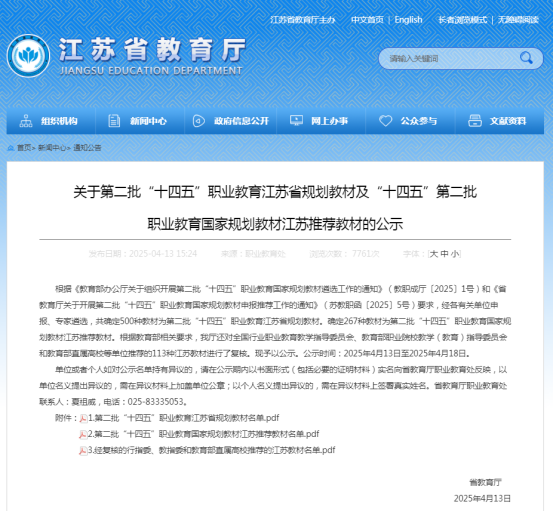This screenshot has height=511, width=553.
Task: Click the 公众参与 heart icon
Action: click(x=385, y=121)
